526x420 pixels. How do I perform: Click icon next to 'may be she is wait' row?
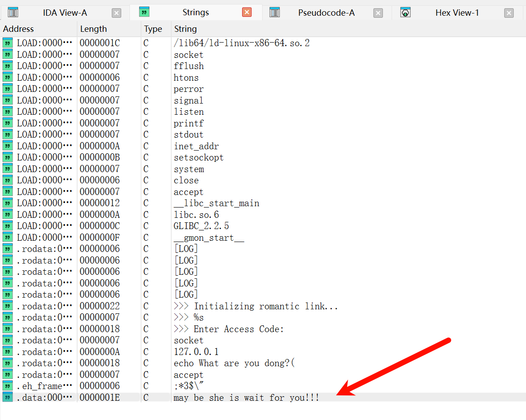[7, 398]
